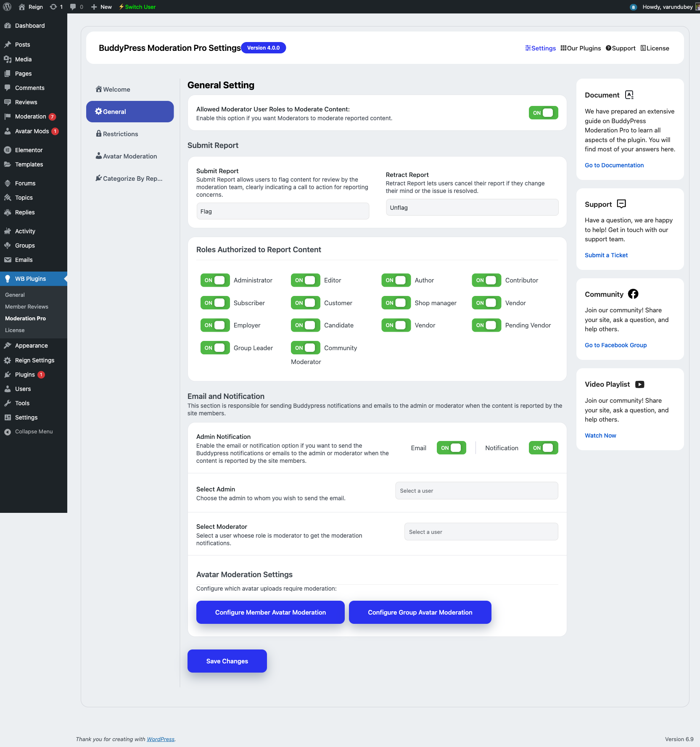This screenshot has height=747, width=700.
Task: Select the General settings tab
Action: (130, 111)
